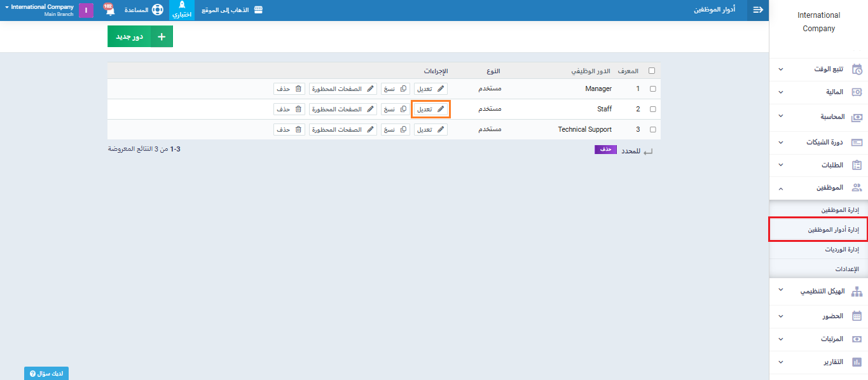Viewport: 868px width, 380px height.
Task: Open the التقارير menu label
Action: pos(834,362)
